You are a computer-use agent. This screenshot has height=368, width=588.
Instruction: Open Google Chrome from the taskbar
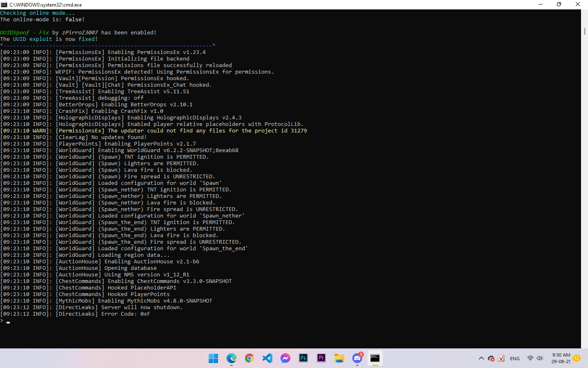(x=249, y=359)
